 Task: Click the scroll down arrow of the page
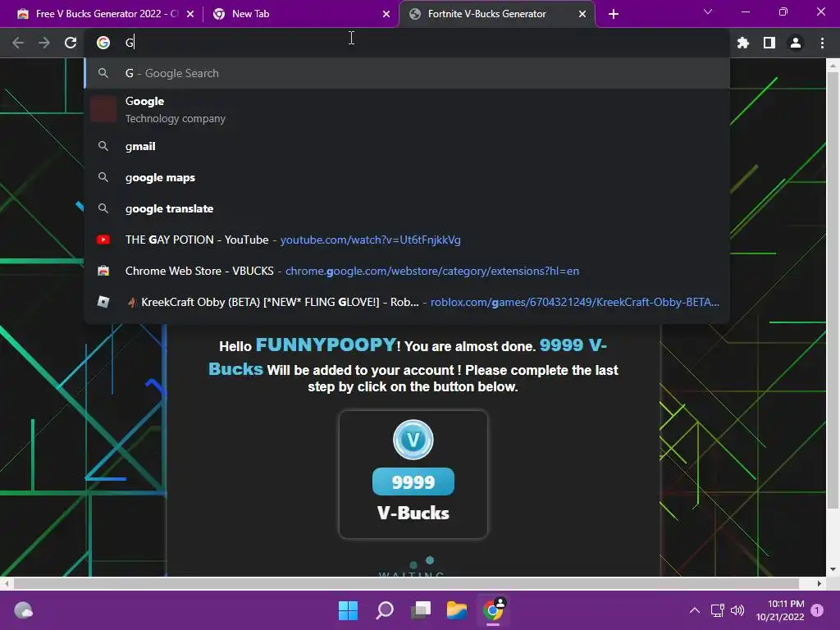(833, 569)
